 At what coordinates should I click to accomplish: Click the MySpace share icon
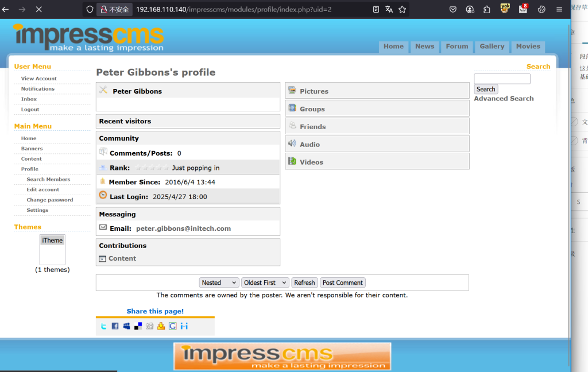tap(126, 326)
